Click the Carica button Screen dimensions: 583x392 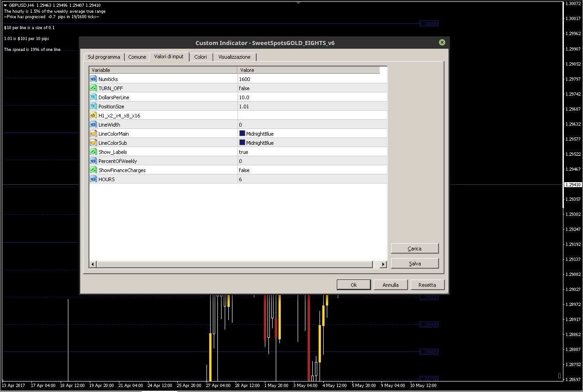(414, 249)
